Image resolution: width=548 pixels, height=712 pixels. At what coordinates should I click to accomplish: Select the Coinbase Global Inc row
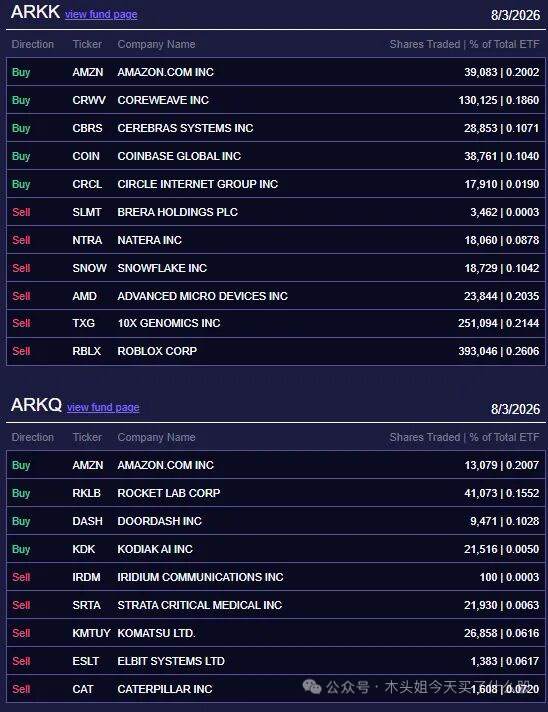[276, 156]
